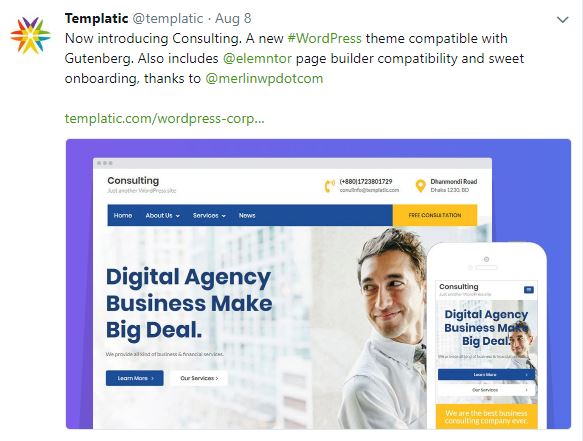Open the tweet options chevron menu
The height and width of the screenshot is (441, 583).
tap(563, 20)
